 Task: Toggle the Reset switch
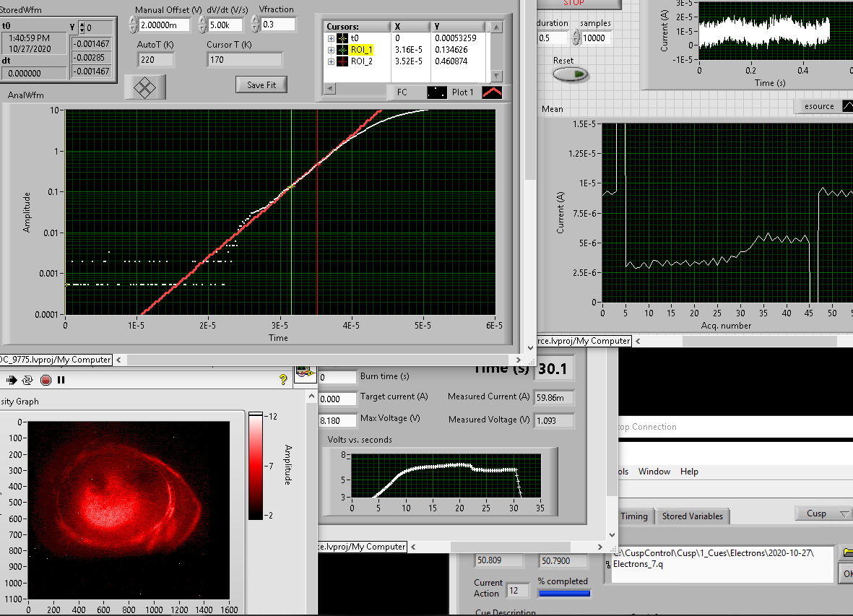(571, 74)
